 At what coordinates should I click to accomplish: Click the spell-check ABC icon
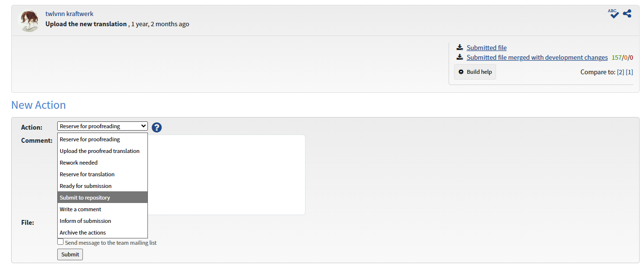point(614,14)
